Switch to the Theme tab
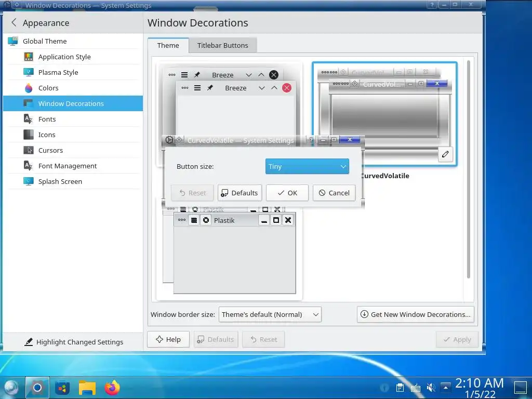Viewport: 532px width, 399px height. (x=168, y=46)
